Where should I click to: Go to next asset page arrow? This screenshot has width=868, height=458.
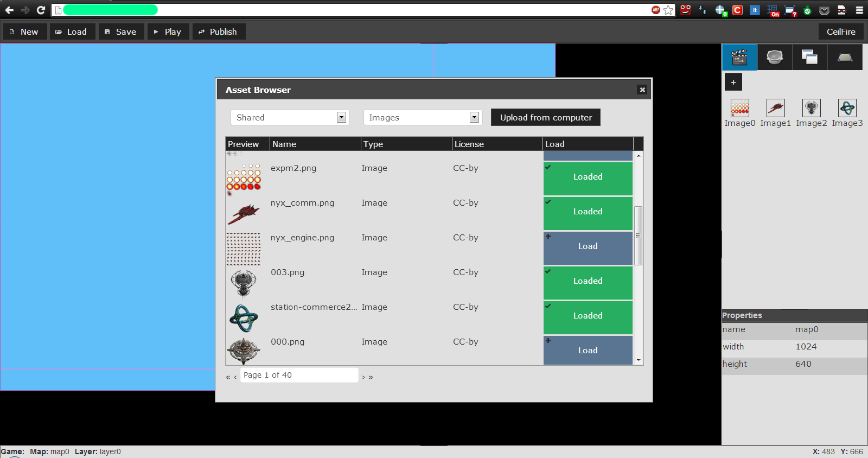(363, 377)
